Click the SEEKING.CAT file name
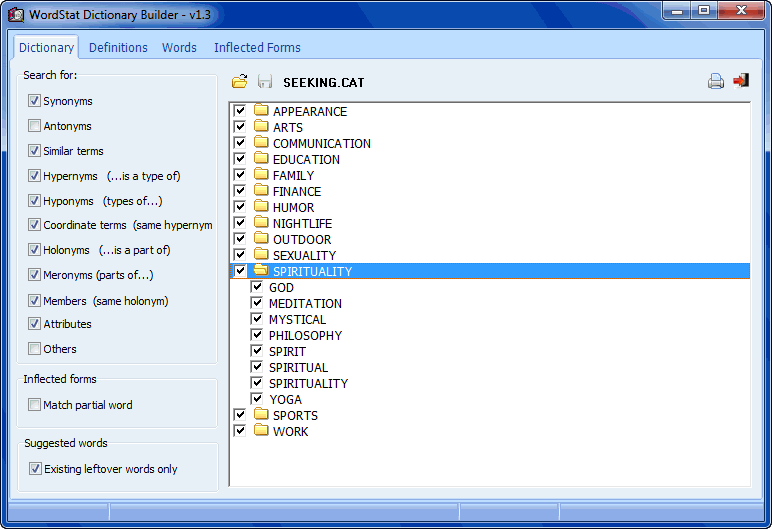The image size is (772, 529). point(323,83)
